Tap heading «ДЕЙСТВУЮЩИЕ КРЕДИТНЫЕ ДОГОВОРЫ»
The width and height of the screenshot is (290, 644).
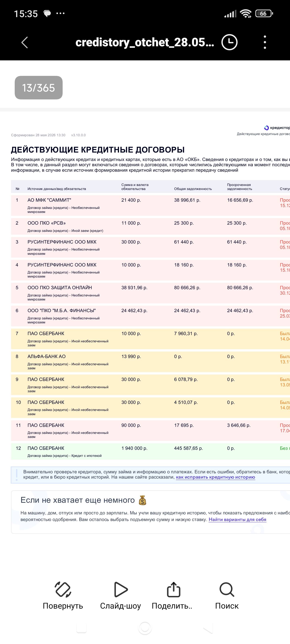pos(98,150)
